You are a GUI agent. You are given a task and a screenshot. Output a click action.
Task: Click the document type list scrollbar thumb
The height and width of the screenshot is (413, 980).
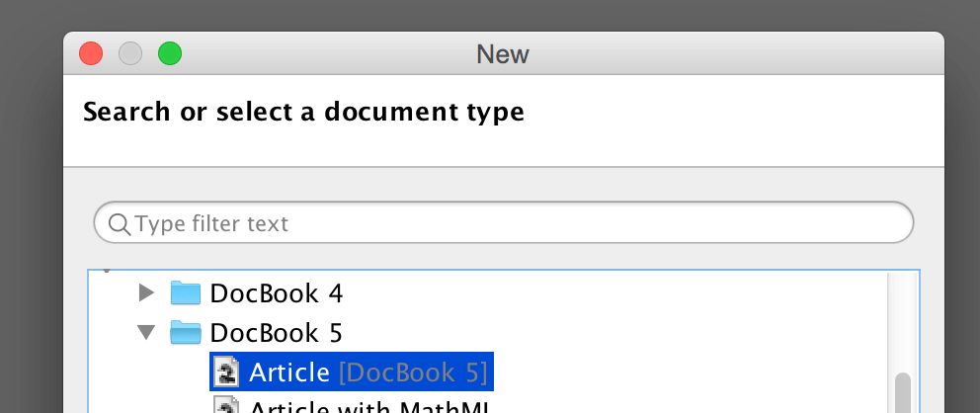tap(902, 395)
